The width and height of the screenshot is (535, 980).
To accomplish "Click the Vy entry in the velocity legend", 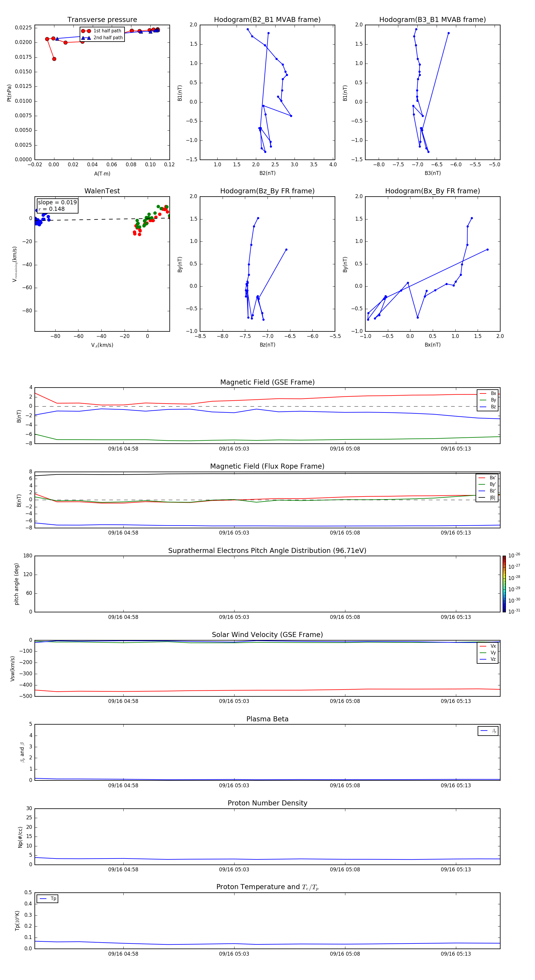I will coord(488,653).
